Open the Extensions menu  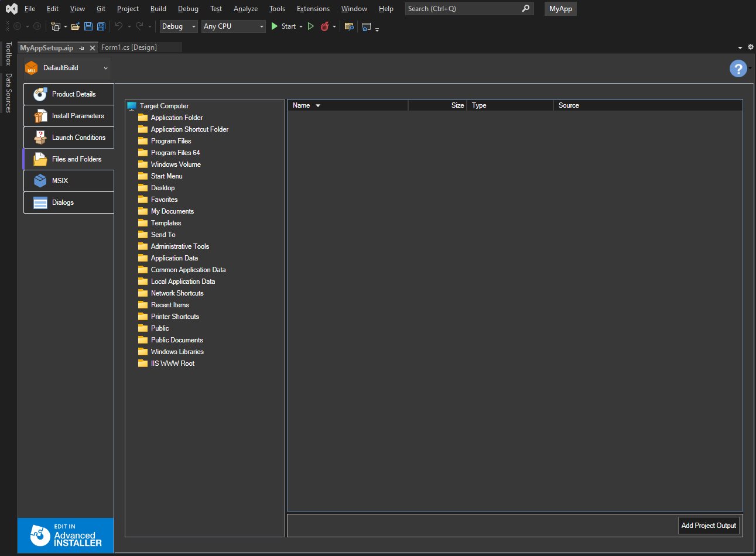[x=313, y=9]
